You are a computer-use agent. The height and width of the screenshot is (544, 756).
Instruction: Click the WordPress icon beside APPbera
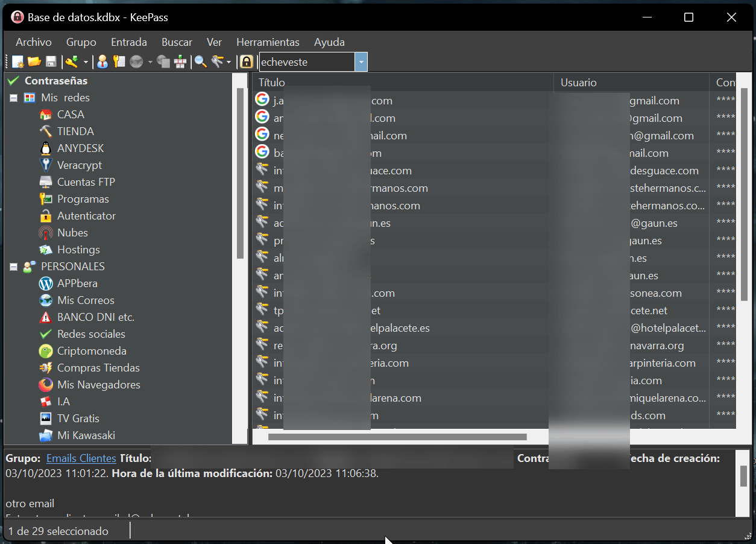(x=45, y=283)
